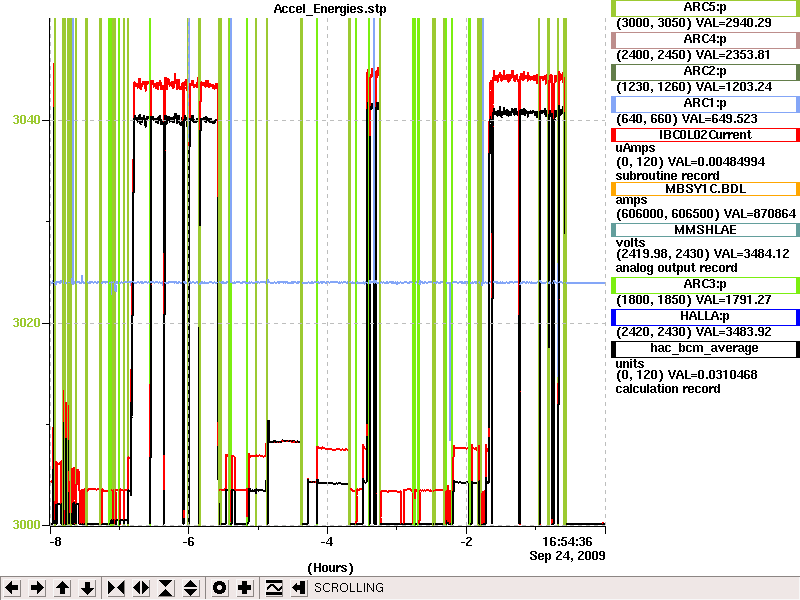Click the return-to-scrolling arrow icon

click(x=299, y=588)
